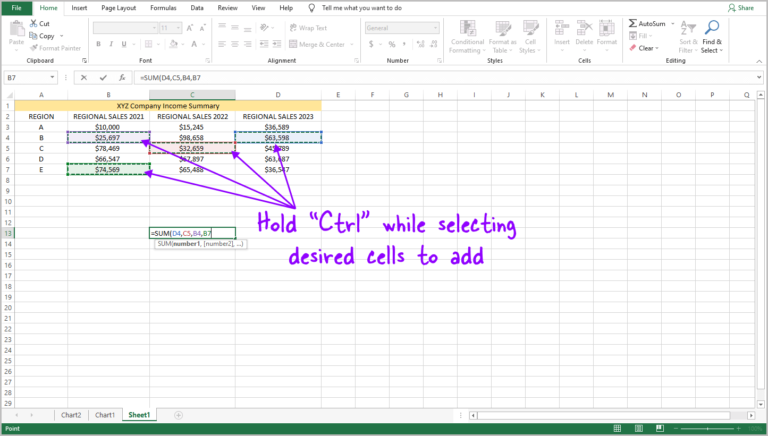Open Format as Table gallery

503,37
